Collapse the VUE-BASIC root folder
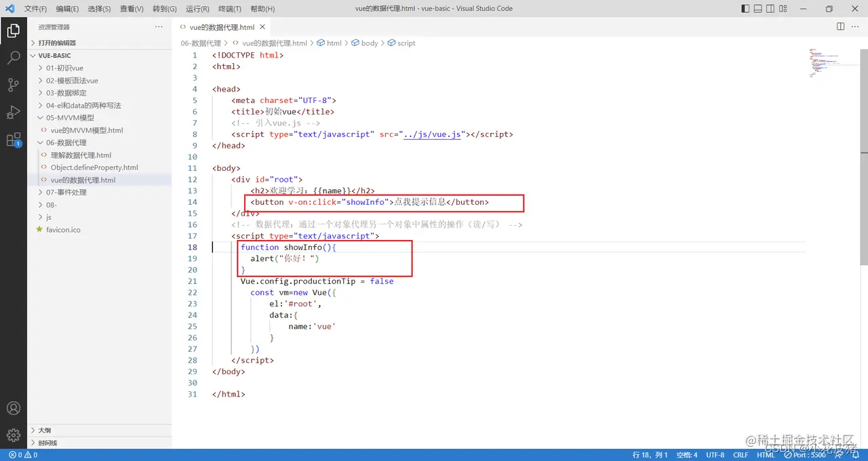Viewport: 868px width, 461px height. pos(99,56)
